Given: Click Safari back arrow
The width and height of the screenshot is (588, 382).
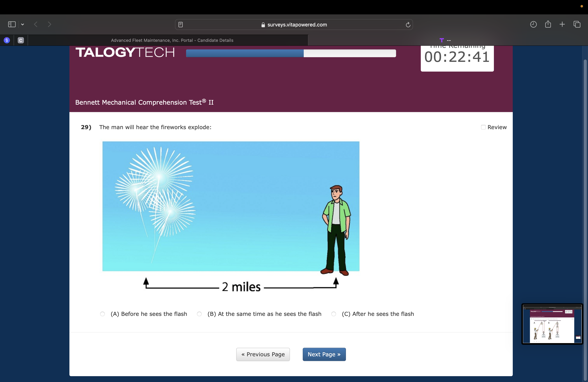Looking at the screenshot, I should point(36,24).
